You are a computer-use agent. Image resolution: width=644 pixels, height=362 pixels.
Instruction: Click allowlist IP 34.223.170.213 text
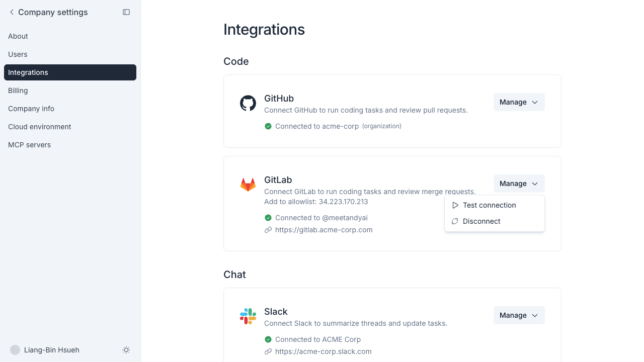click(x=343, y=202)
